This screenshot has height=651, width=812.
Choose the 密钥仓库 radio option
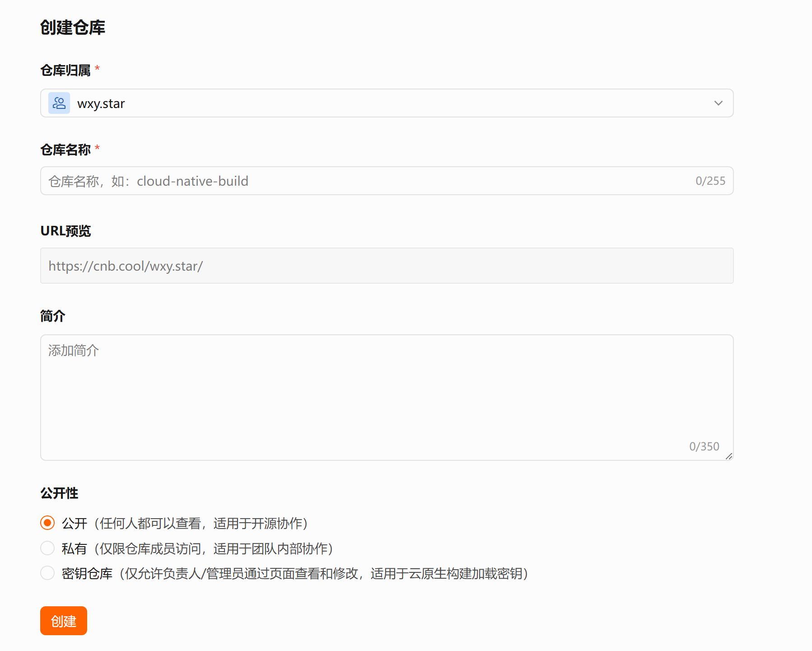[47, 573]
